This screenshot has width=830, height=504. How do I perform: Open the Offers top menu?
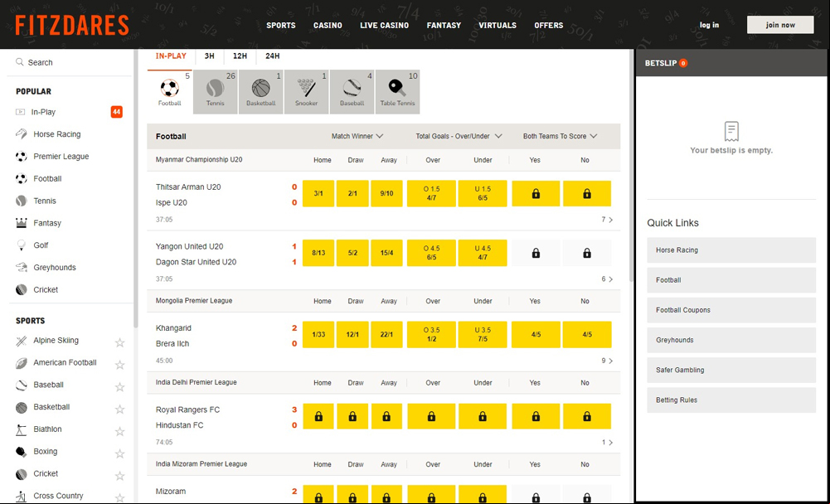(x=549, y=25)
